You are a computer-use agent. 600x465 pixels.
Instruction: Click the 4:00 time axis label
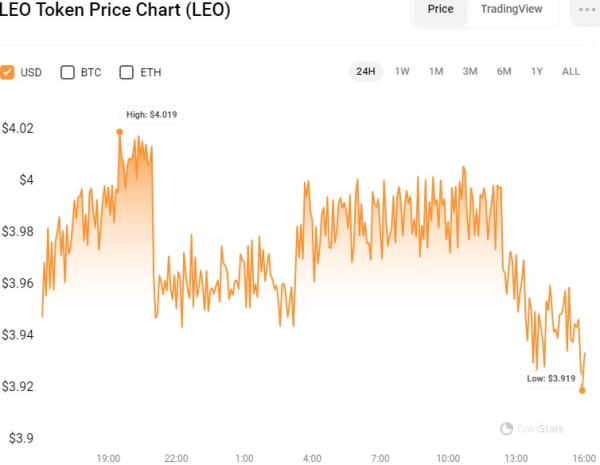click(311, 458)
